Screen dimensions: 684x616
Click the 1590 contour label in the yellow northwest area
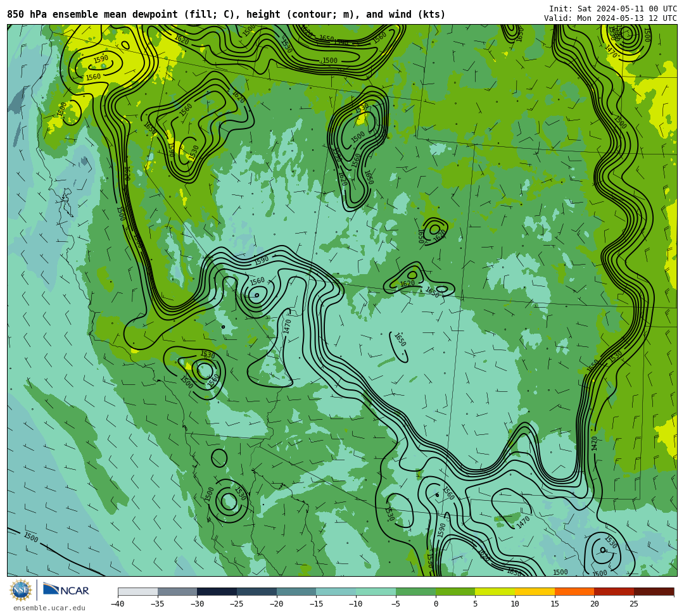[101, 59]
